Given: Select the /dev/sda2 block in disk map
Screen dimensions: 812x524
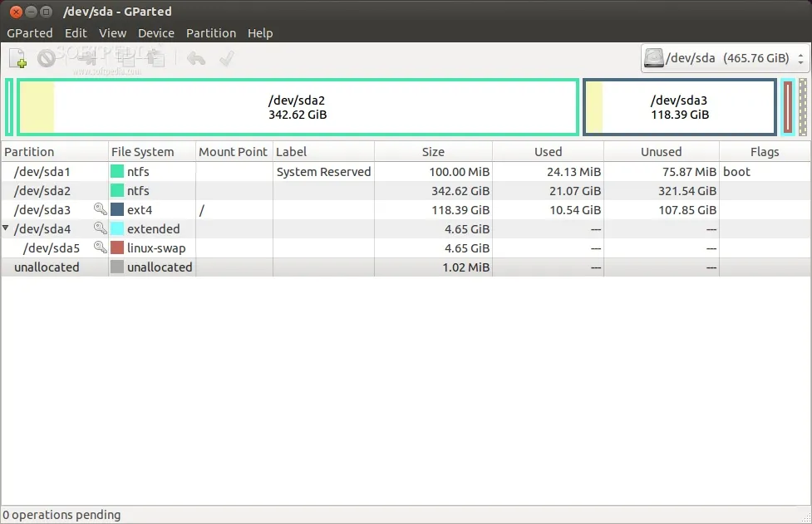Looking at the screenshot, I should [298, 107].
